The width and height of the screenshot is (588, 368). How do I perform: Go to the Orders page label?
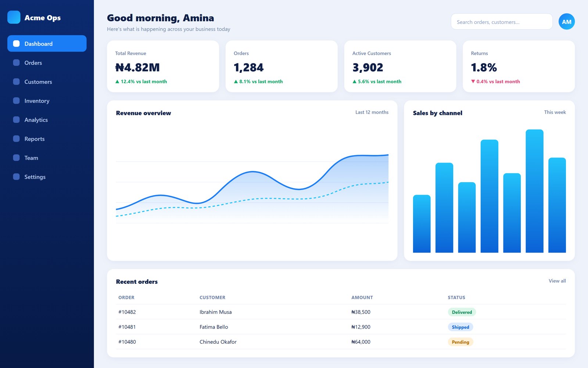click(x=33, y=63)
